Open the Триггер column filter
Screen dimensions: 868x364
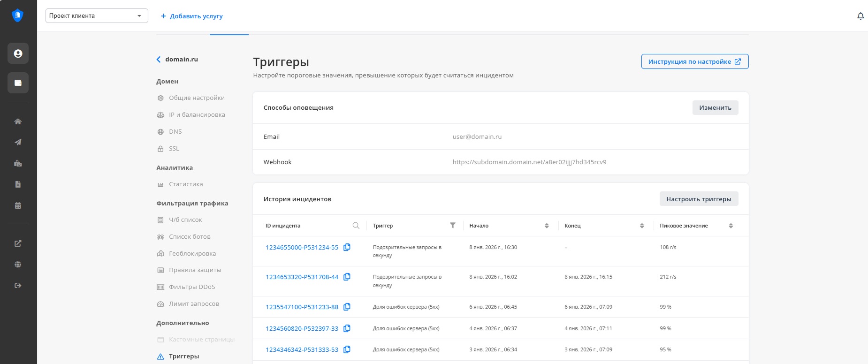click(452, 226)
